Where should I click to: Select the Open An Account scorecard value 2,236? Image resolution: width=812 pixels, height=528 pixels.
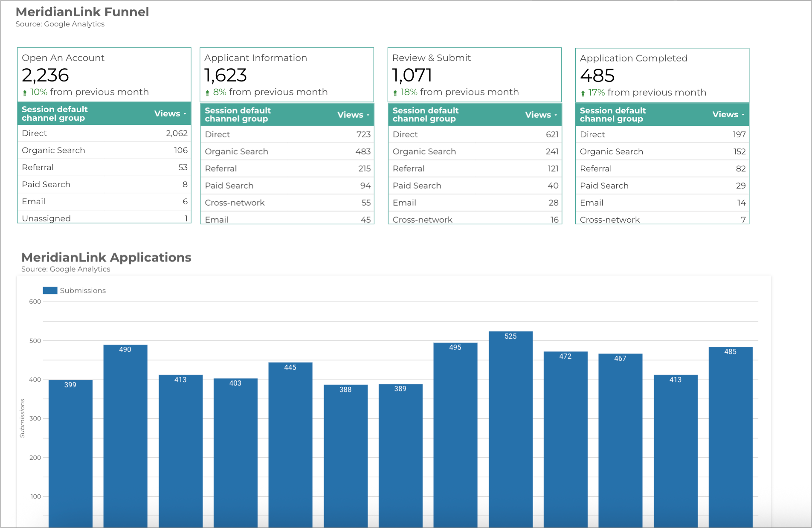click(x=45, y=75)
